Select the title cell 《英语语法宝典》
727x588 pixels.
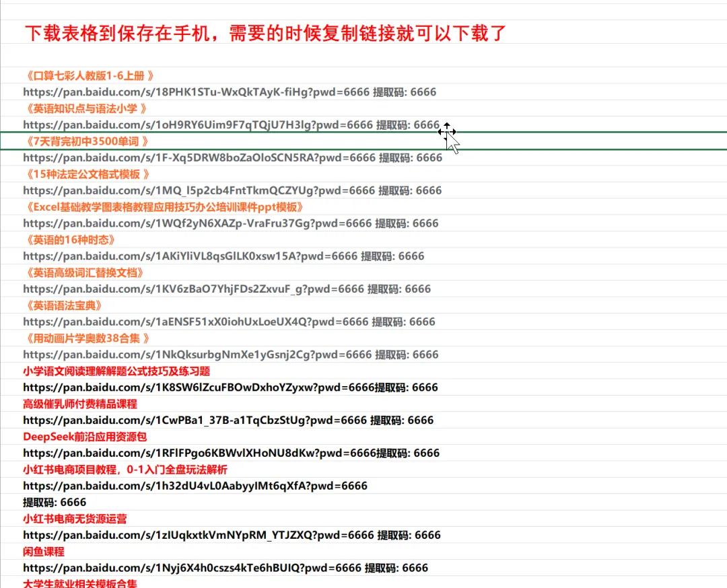point(63,306)
